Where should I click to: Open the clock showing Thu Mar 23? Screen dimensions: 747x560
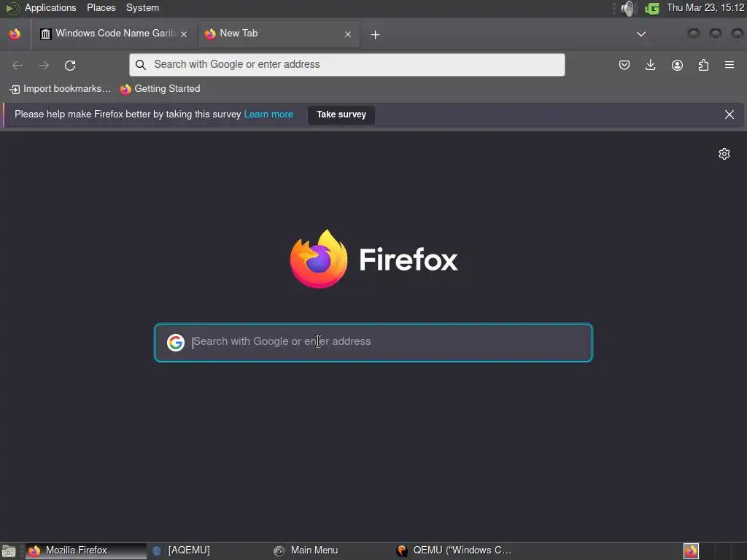coord(705,7)
